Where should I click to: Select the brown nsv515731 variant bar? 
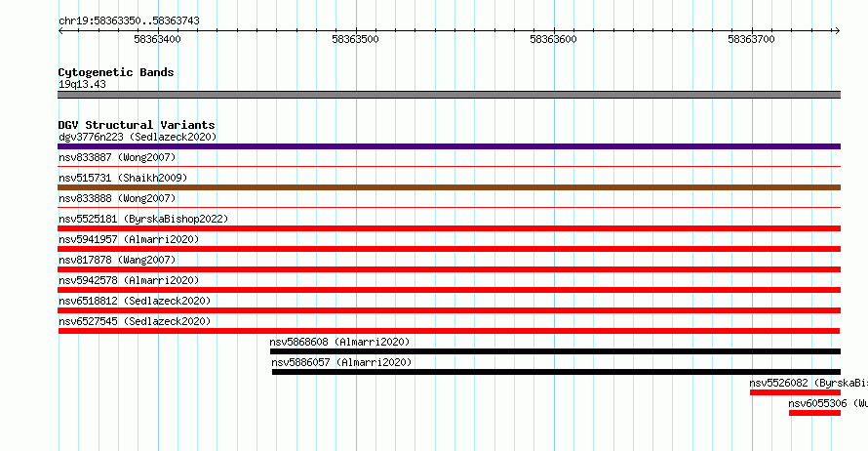449,187
